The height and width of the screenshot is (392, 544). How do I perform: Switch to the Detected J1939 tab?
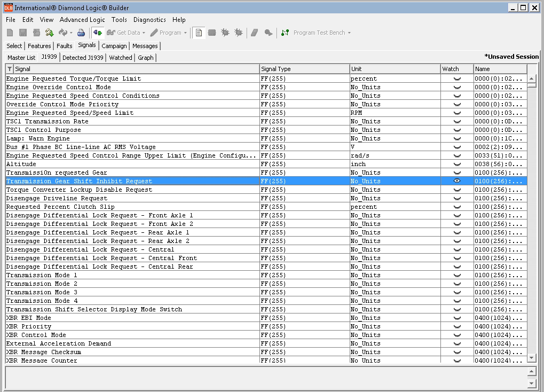83,58
